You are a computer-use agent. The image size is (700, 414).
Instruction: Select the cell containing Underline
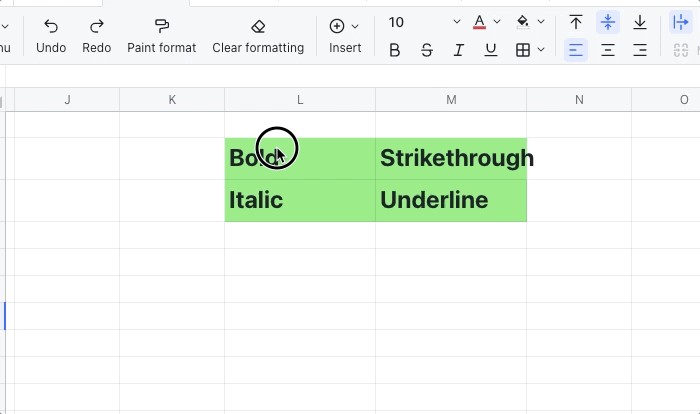point(451,200)
